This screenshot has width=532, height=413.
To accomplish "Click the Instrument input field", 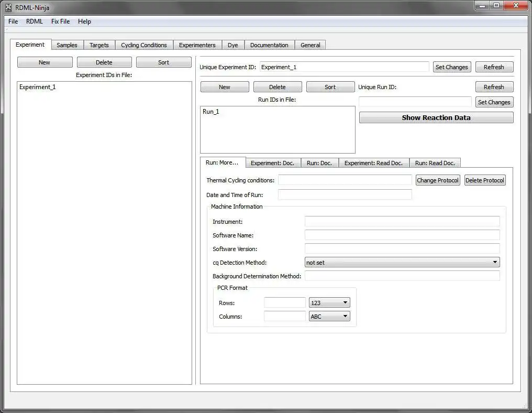I will pyautogui.click(x=402, y=222).
